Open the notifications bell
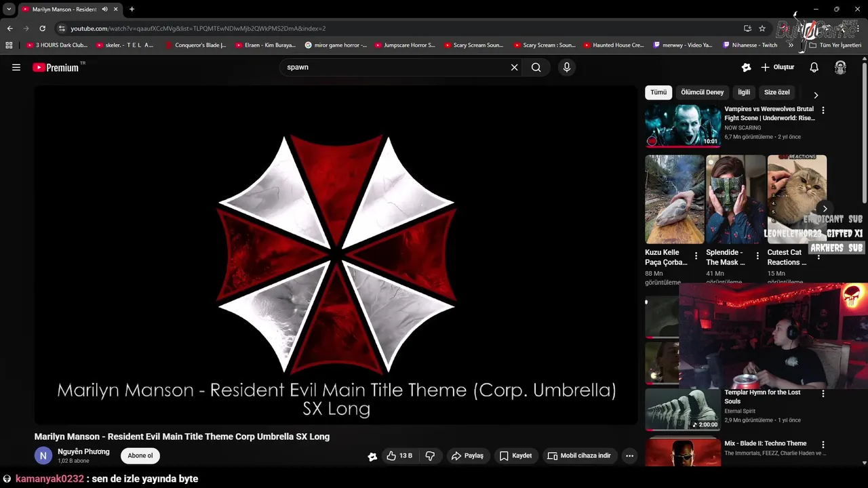868x488 pixels. (814, 67)
